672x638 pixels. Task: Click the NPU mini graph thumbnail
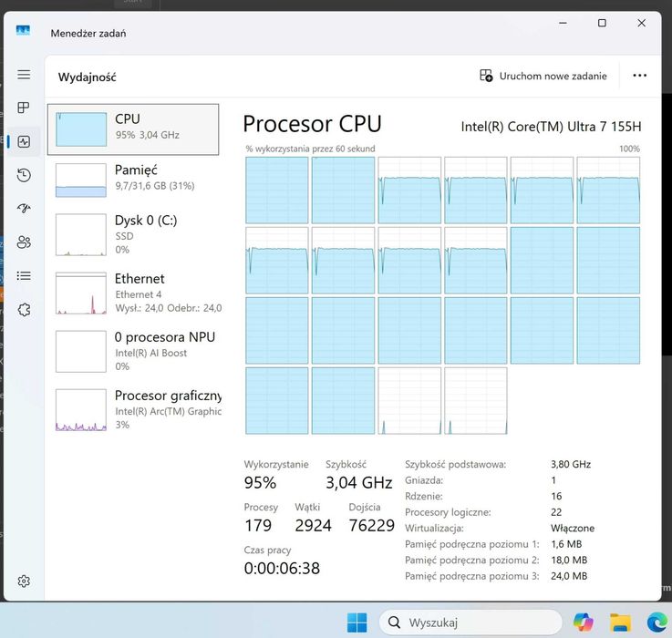(x=81, y=351)
